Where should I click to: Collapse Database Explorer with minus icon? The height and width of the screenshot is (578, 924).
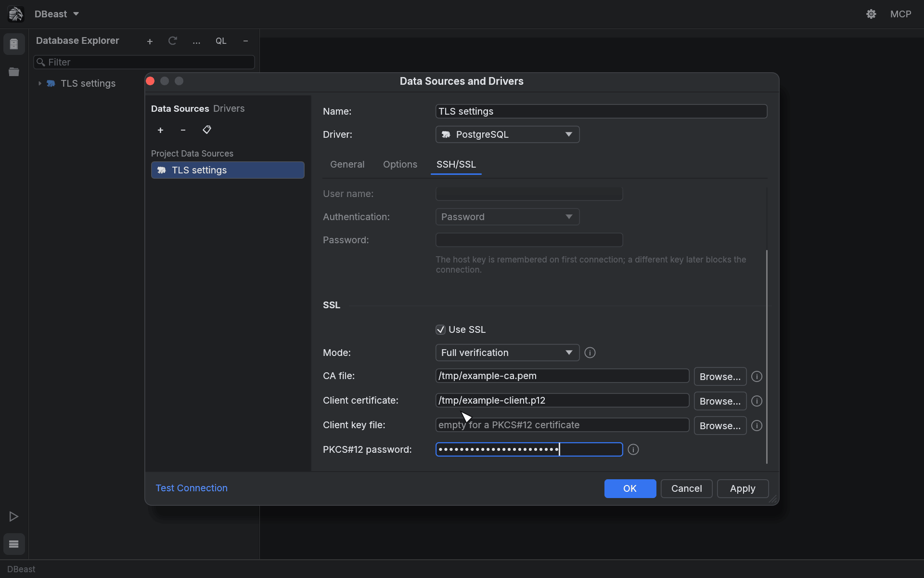point(245,41)
